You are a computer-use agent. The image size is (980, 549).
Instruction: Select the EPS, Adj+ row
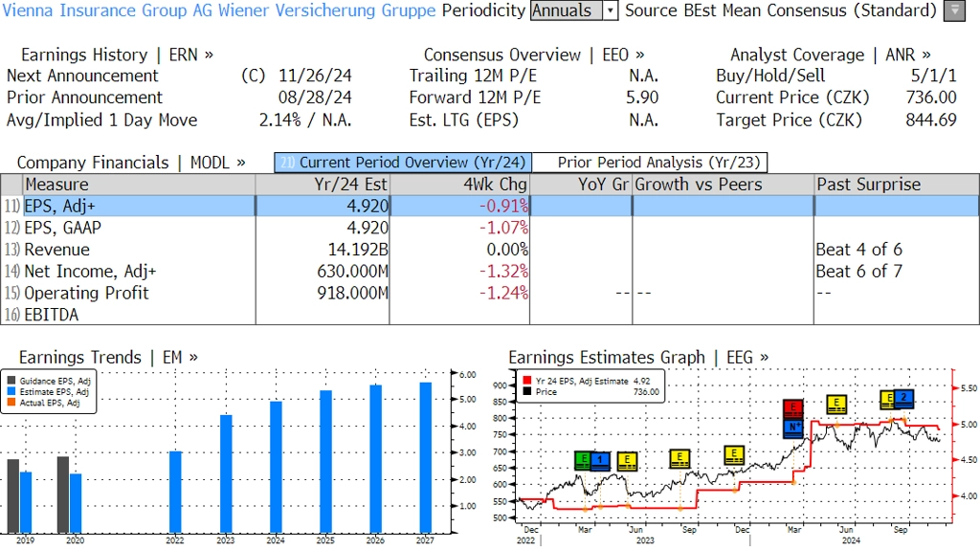click(490, 206)
